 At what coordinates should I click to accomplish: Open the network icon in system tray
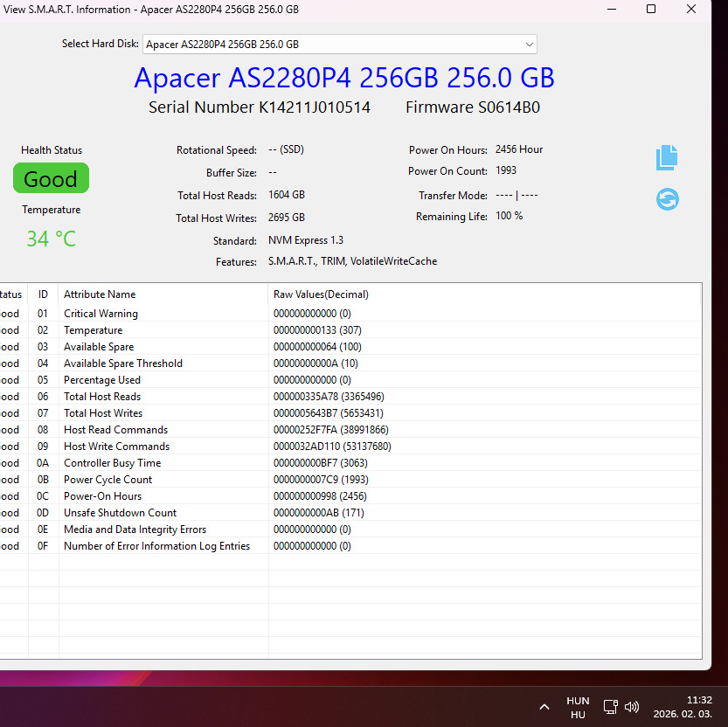point(610,707)
